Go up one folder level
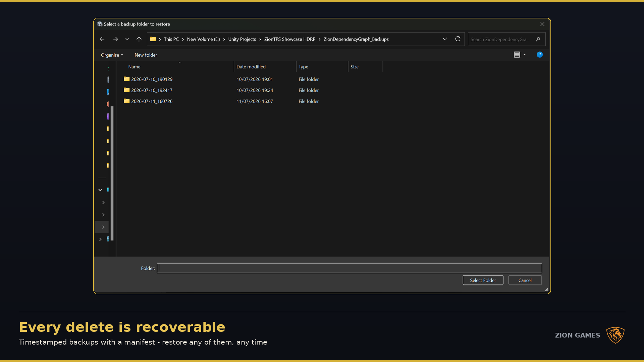 point(139,39)
